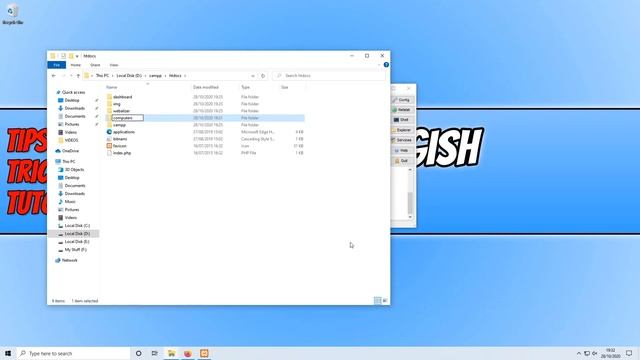The image size is (640, 360).
Task: Click This PC in the address breadcrumb
Action: [x=102, y=76]
